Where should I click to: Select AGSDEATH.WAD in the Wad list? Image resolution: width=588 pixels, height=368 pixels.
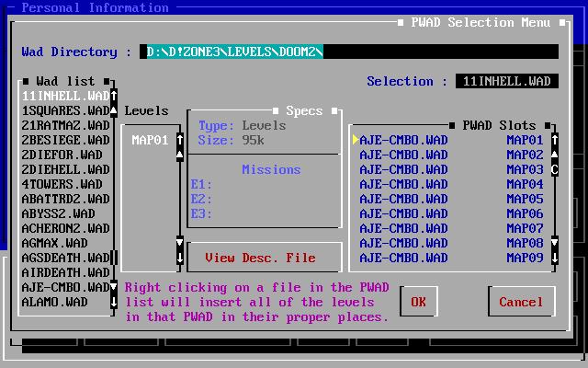pos(65,258)
